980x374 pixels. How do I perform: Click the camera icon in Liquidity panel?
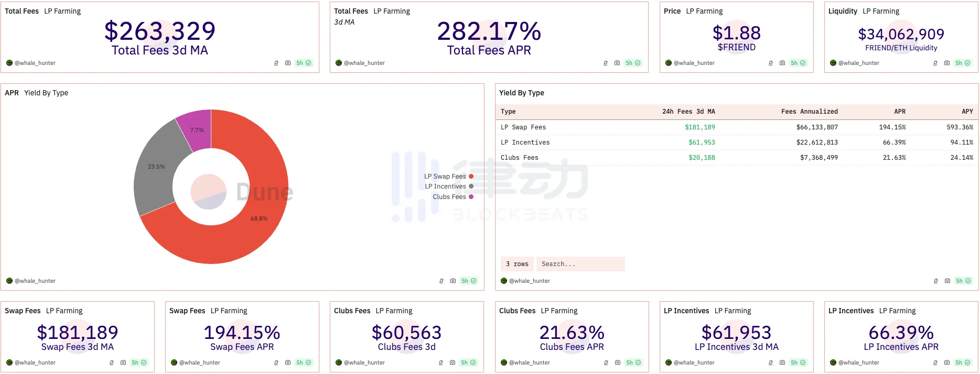coord(946,63)
